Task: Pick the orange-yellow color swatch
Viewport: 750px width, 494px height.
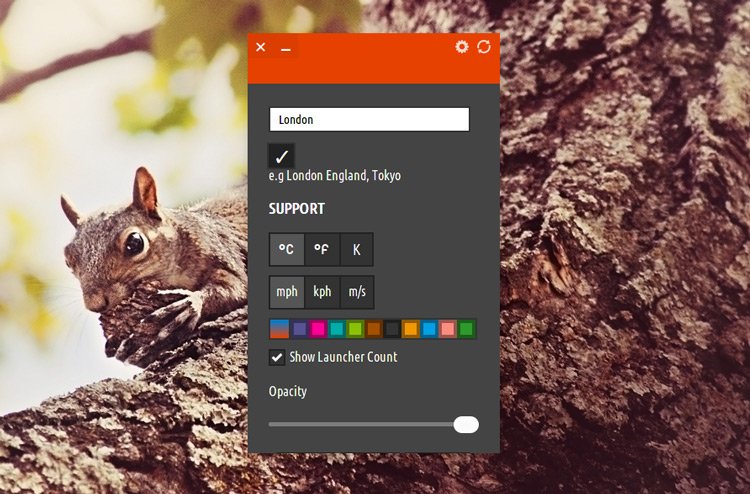Action: point(411,329)
